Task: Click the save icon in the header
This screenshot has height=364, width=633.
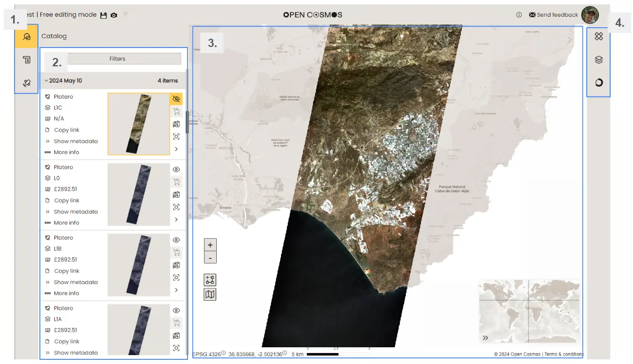Action: pos(103,15)
